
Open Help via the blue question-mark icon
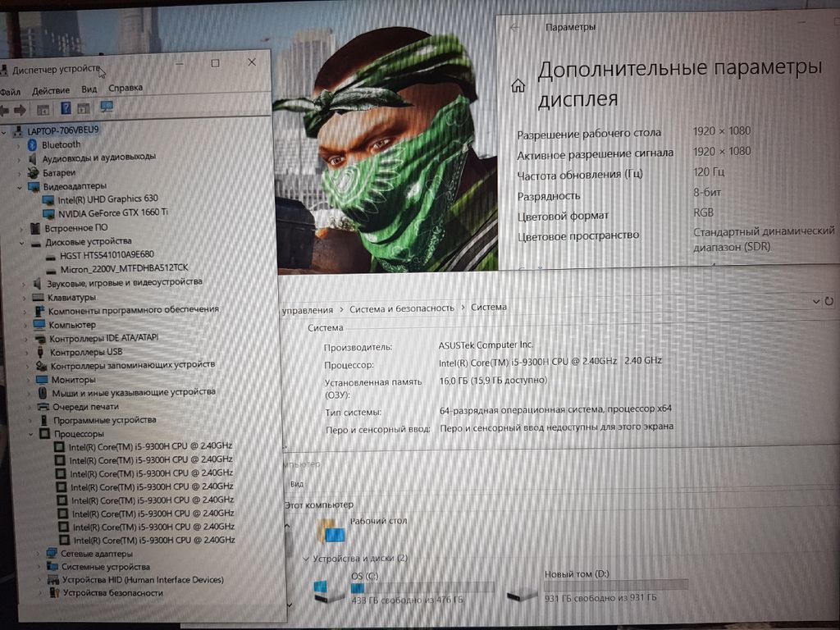coord(66,108)
